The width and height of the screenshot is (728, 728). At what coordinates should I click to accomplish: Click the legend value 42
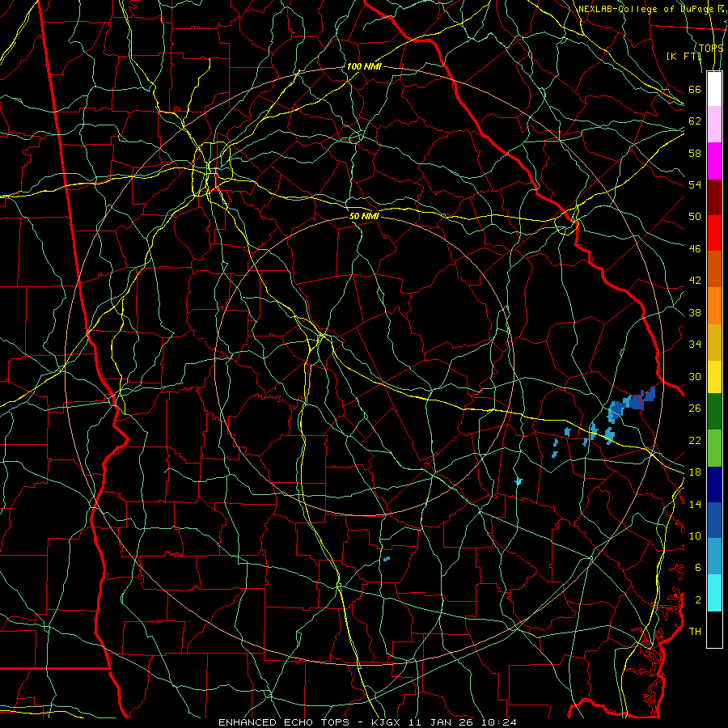click(x=695, y=281)
